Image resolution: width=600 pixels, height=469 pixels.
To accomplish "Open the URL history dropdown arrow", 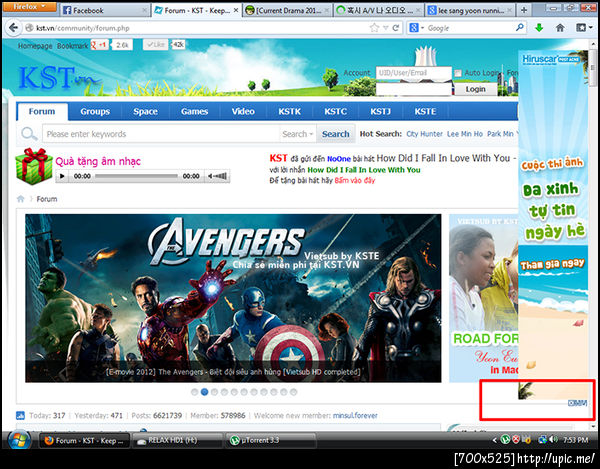I will click(386, 28).
